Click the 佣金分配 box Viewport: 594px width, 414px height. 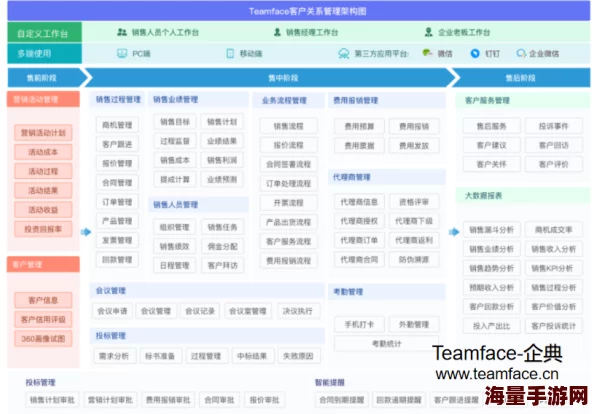point(222,247)
